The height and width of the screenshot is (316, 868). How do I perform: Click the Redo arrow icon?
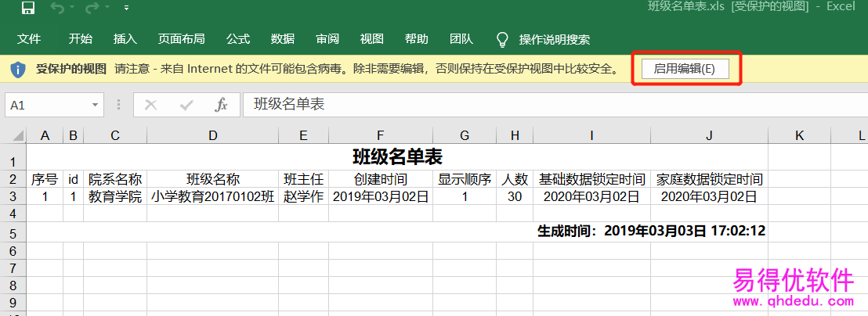click(x=92, y=9)
